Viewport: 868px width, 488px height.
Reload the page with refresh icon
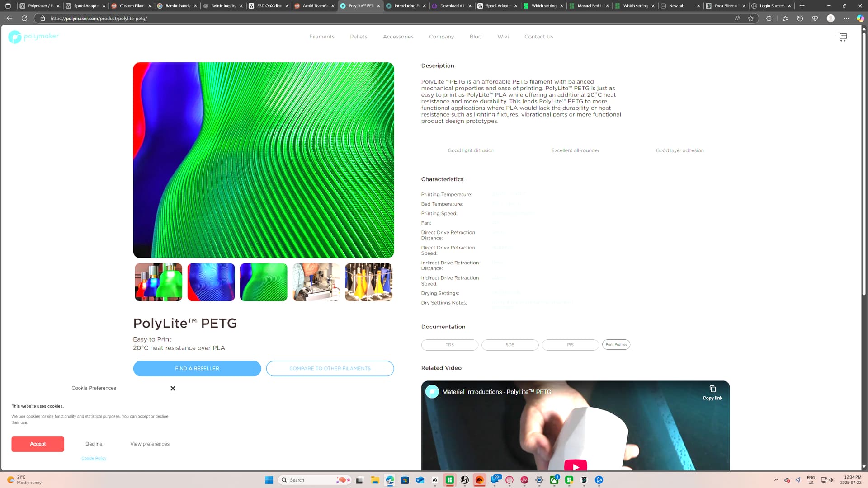coord(24,19)
